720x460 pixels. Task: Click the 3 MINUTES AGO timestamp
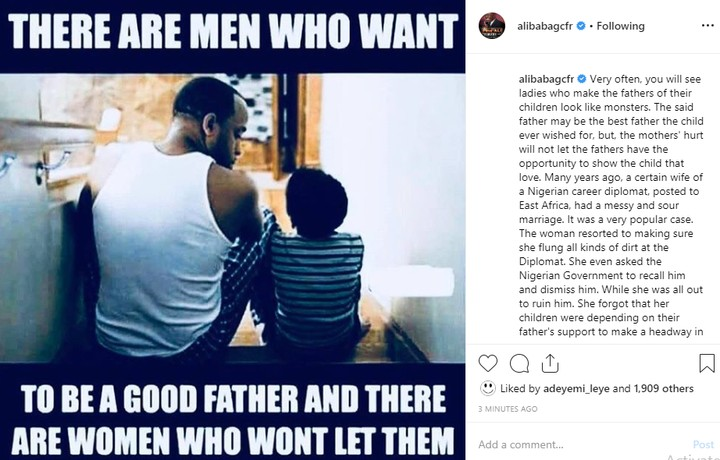[x=507, y=409]
